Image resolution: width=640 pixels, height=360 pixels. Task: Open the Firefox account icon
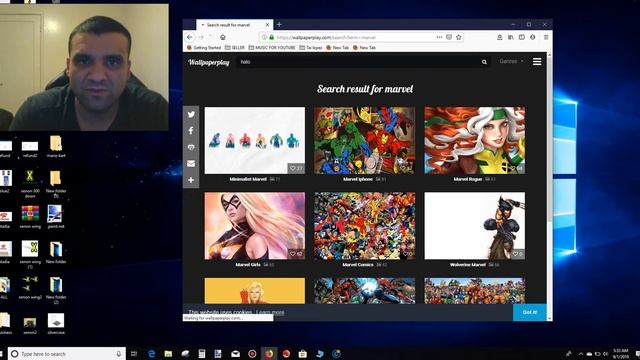pyautogui.click(x=500, y=37)
